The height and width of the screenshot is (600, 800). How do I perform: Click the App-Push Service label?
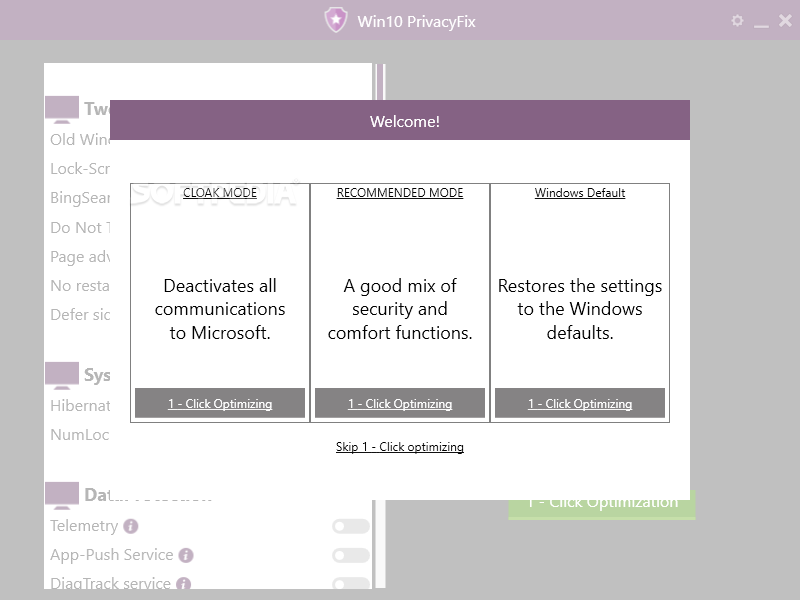coord(112,555)
